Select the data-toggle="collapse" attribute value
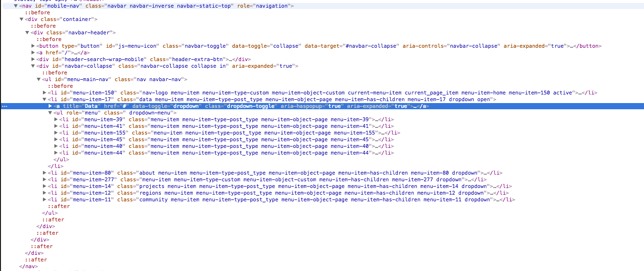Viewport: 644px width, 271px height. [x=285, y=46]
